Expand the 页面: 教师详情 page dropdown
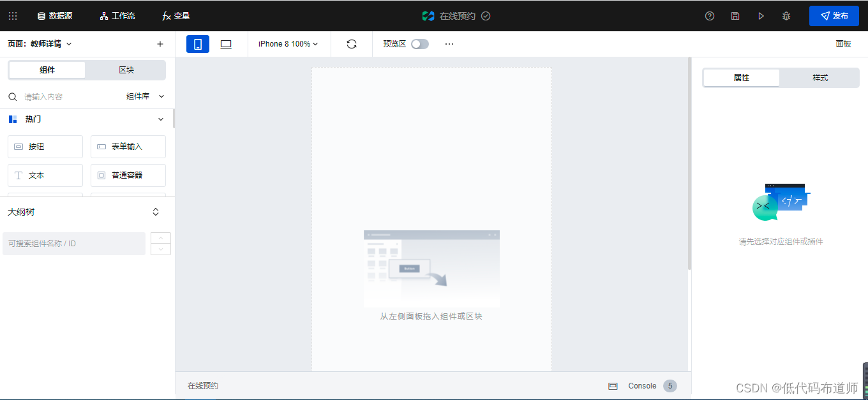 pyautogui.click(x=40, y=44)
